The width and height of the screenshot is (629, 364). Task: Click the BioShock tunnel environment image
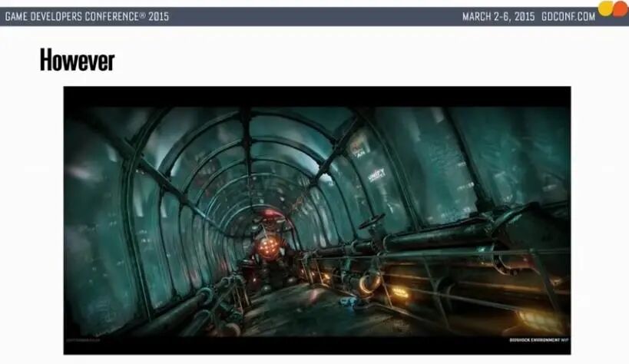(317, 220)
